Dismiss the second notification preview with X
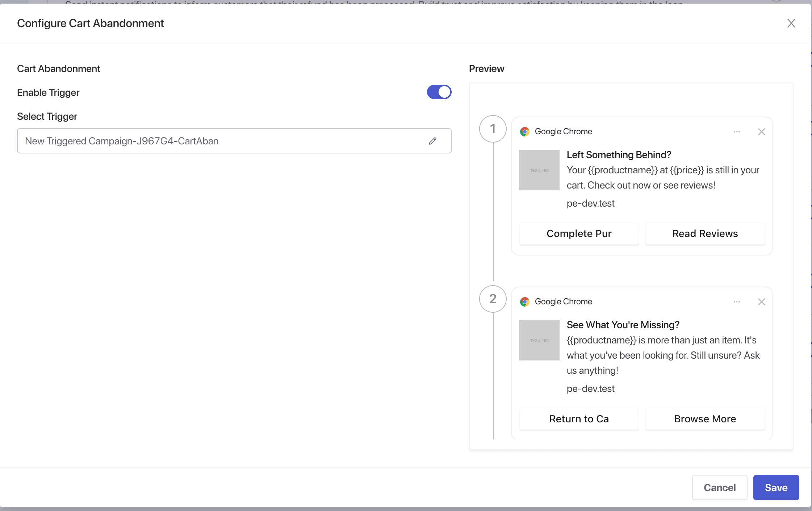812x511 pixels. click(x=761, y=302)
